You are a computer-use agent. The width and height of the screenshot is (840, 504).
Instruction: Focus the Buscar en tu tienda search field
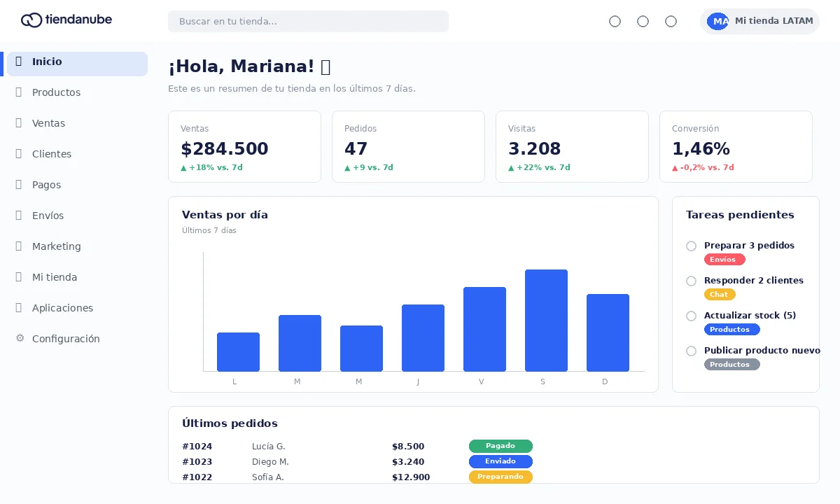tap(308, 21)
